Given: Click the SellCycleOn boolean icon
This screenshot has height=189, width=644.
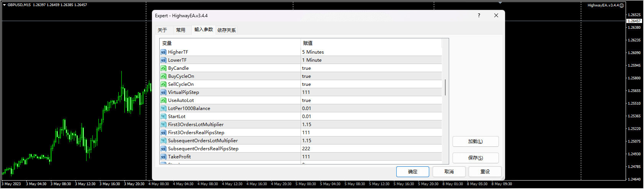Looking at the screenshot, I should click(163, 84).
